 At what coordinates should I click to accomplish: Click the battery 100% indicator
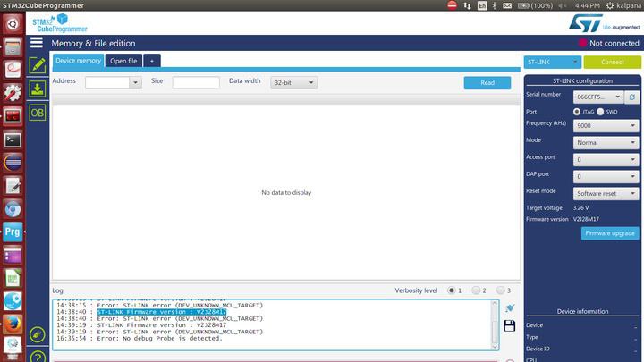tap(535, 5)
